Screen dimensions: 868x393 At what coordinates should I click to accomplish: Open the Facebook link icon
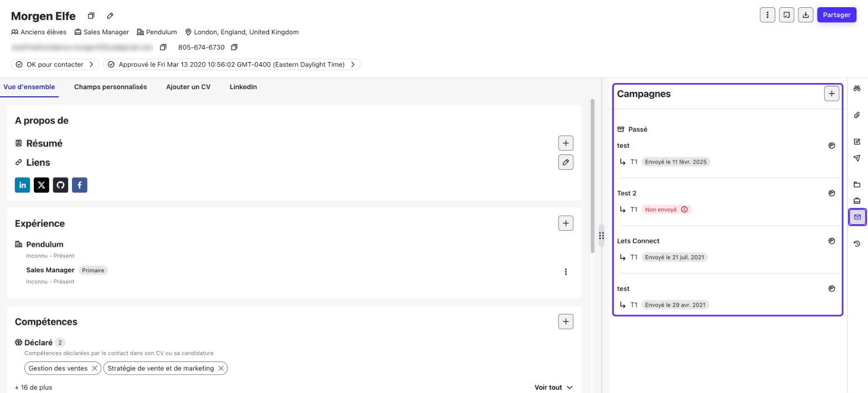tap(79, 185)
